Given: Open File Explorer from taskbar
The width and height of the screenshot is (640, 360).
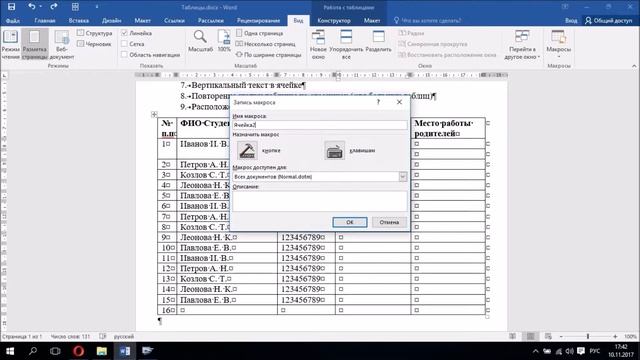Looking at the screenshot, I should coord(102,351).
